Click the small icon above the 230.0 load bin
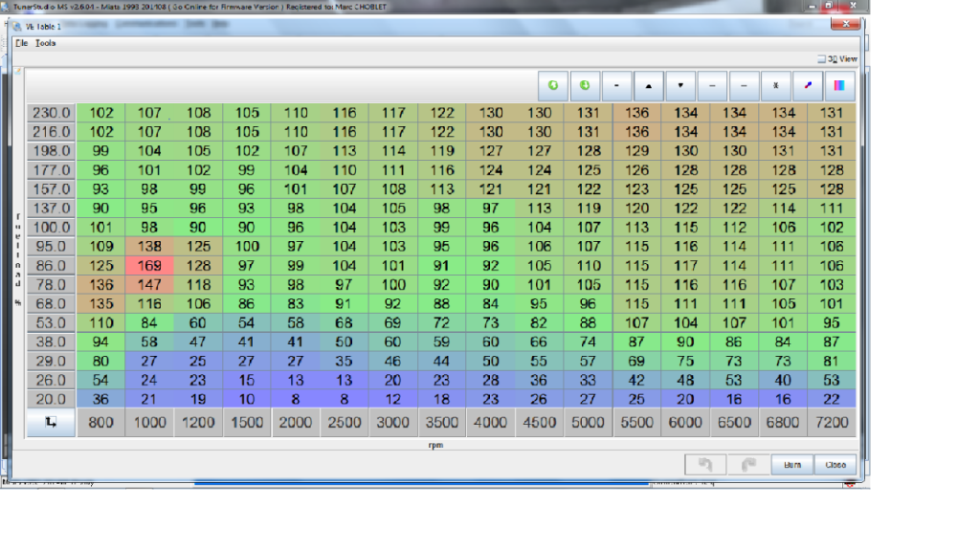Viewport: 980px width, 551px height. point(18,71)
